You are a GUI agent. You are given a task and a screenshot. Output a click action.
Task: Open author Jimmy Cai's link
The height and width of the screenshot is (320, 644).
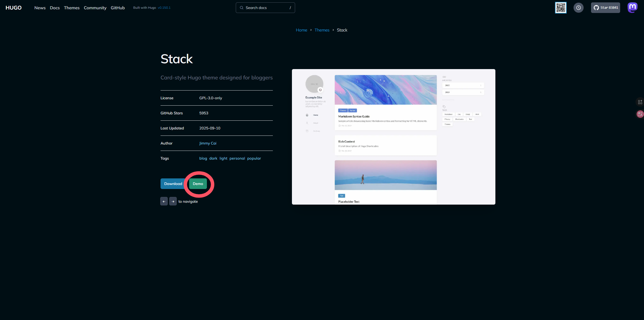[x=208, y=143]
